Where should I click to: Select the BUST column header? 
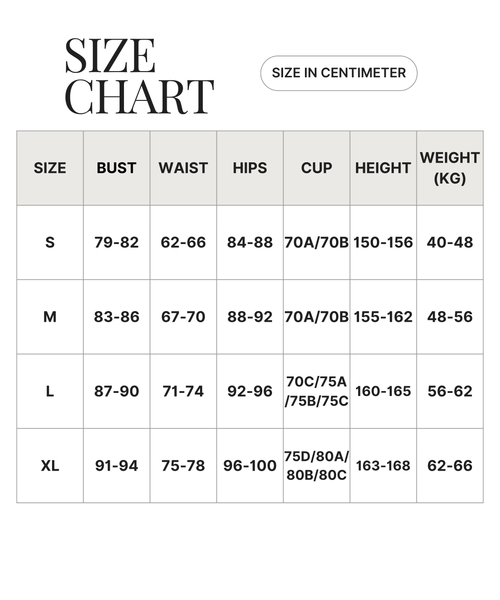coord(117,168)
